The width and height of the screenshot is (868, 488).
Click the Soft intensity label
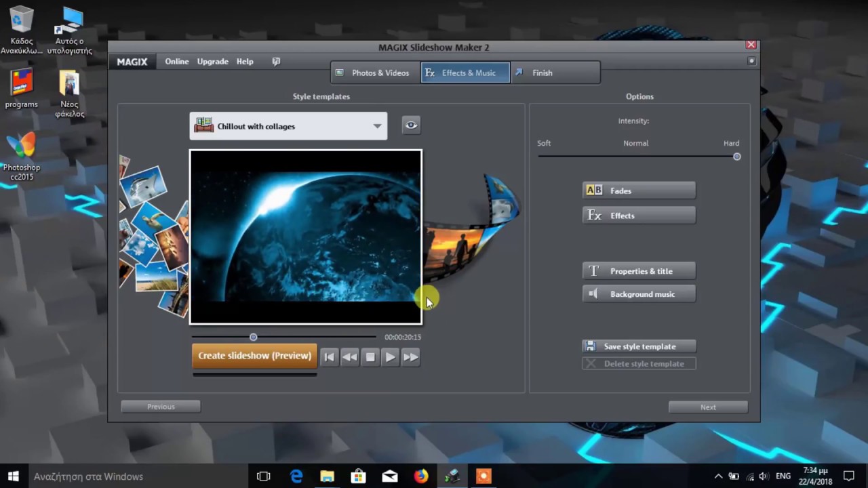tap(544, 143)
